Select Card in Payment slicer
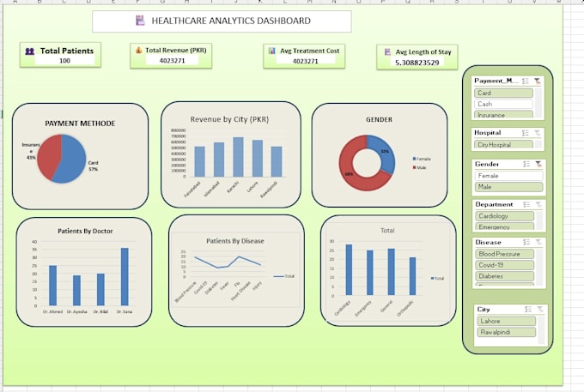 [x=503, y=93]
